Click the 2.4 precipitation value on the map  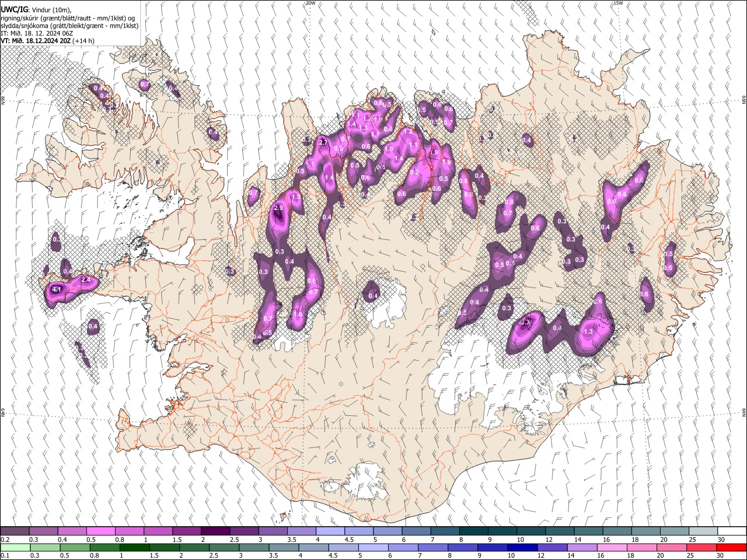click(x=86, y=280)
